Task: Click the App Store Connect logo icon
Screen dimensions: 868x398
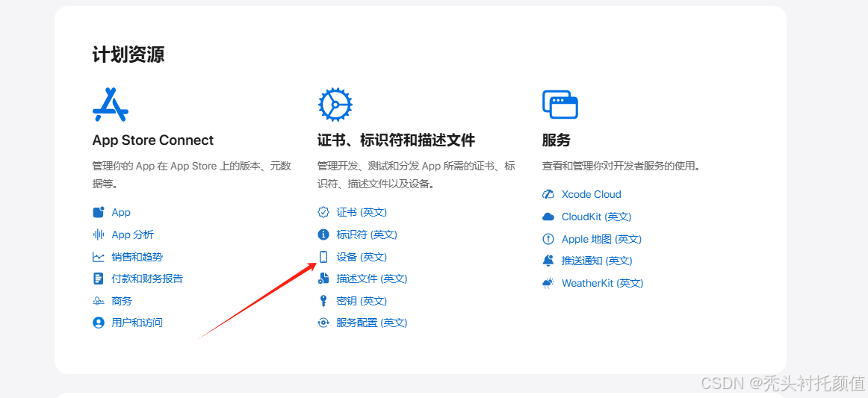Action: [x=110, y=105]
